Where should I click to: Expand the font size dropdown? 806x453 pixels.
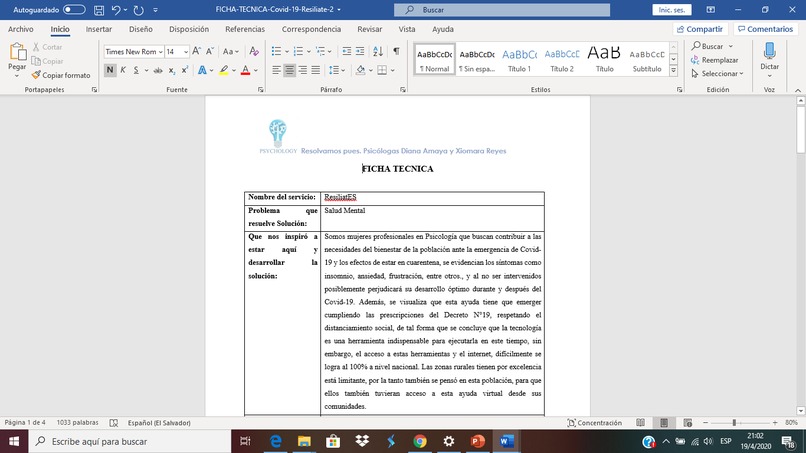point(186,51)
